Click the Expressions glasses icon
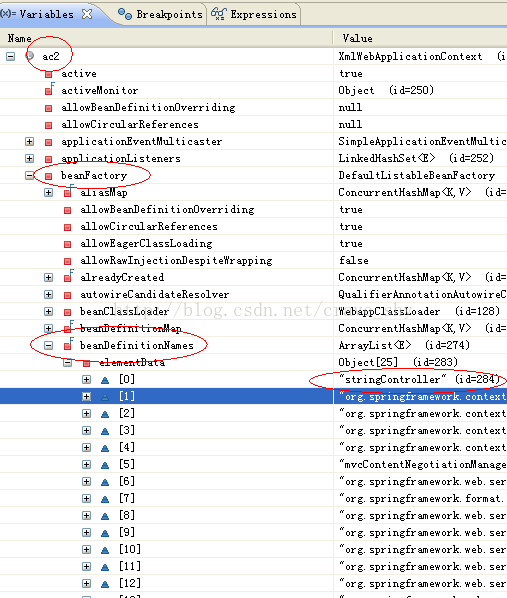Viewport: 507px width, 598px height. [219, 14]
